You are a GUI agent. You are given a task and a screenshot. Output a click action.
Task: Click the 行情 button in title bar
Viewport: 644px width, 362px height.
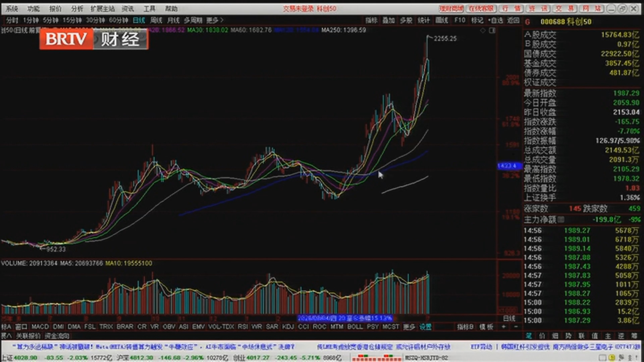pyautogui.click(x=511, y=9)
